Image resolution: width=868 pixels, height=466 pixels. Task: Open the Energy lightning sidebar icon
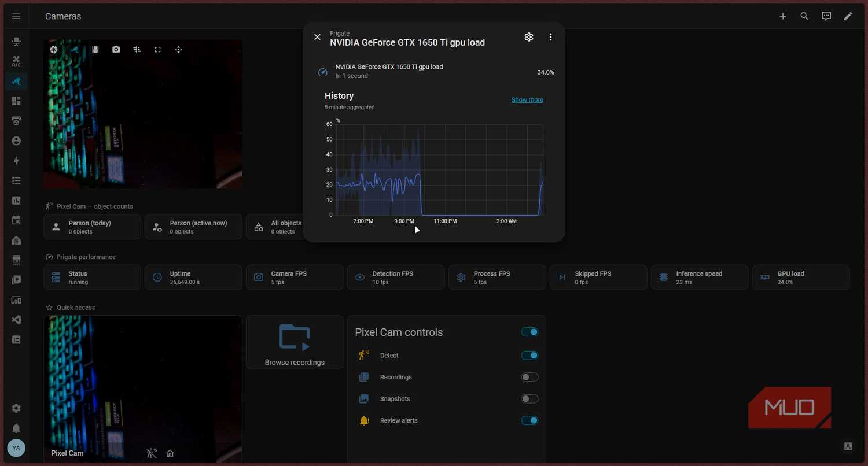pos(16,161)
